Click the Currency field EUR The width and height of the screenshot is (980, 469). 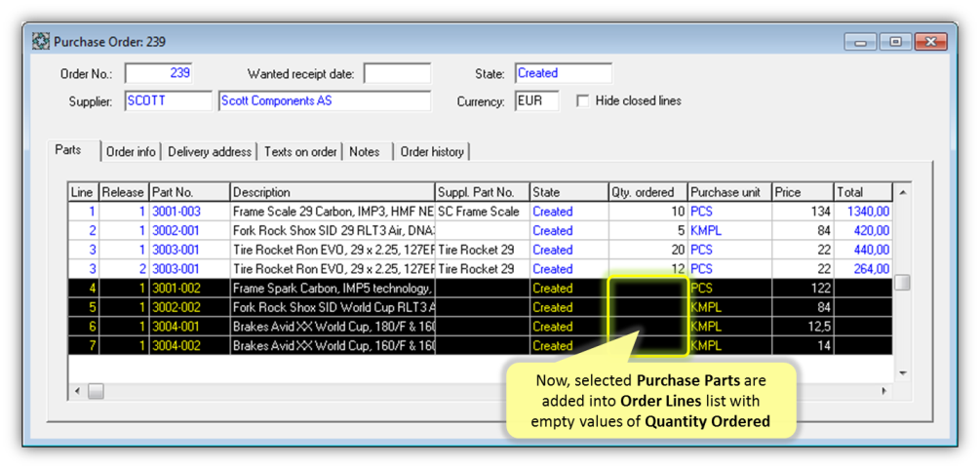537,100
